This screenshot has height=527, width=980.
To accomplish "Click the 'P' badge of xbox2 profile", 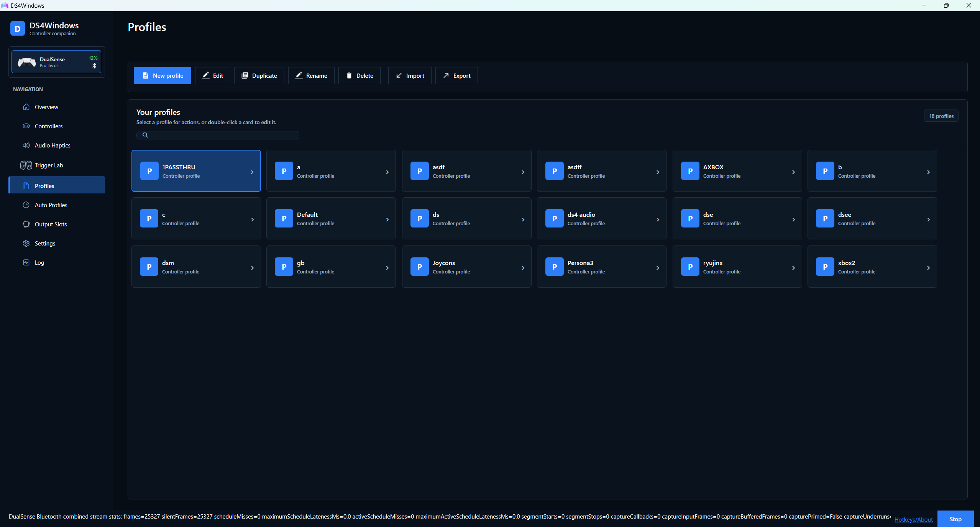I will pos(825,267).
